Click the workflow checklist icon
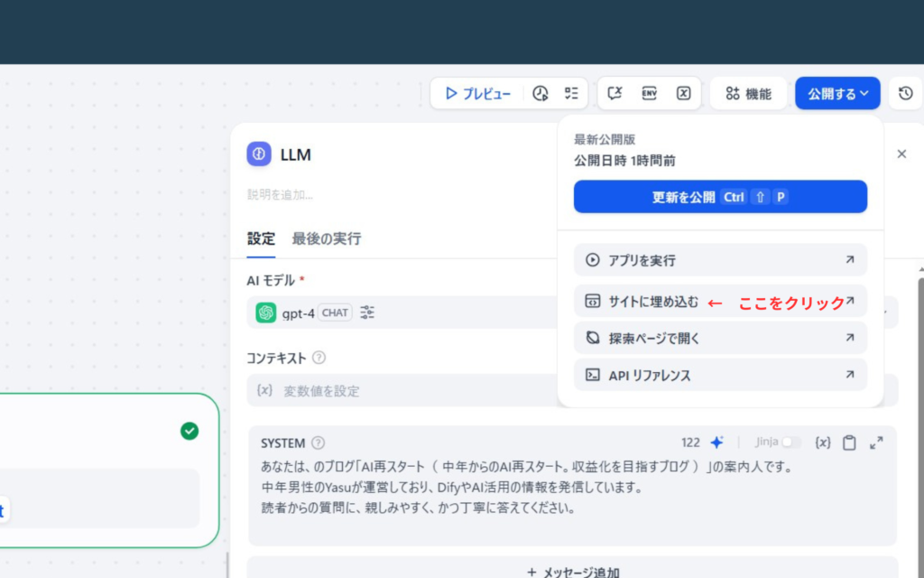 point(570,93)
